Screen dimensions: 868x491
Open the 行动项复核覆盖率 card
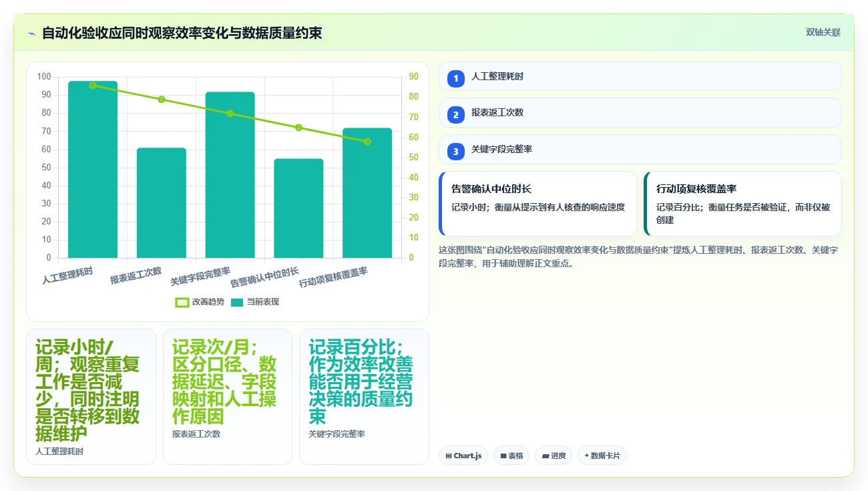click(x=742, y=204)
